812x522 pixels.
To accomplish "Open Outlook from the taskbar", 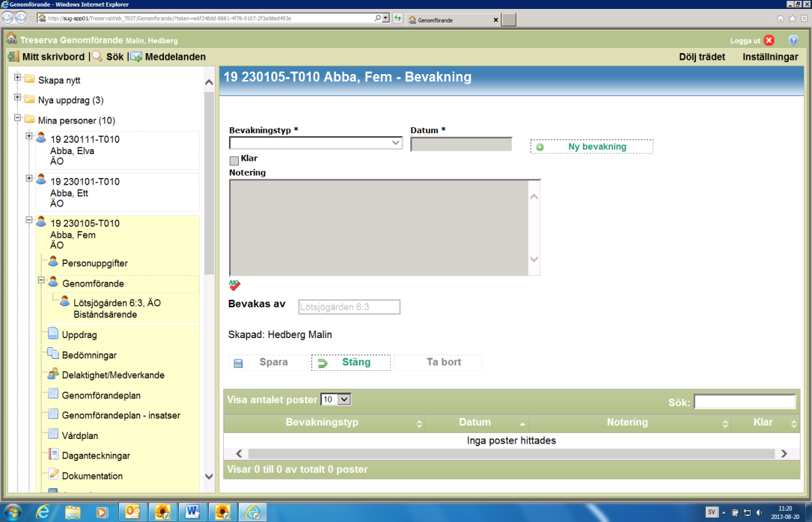I will click(132, 512).
